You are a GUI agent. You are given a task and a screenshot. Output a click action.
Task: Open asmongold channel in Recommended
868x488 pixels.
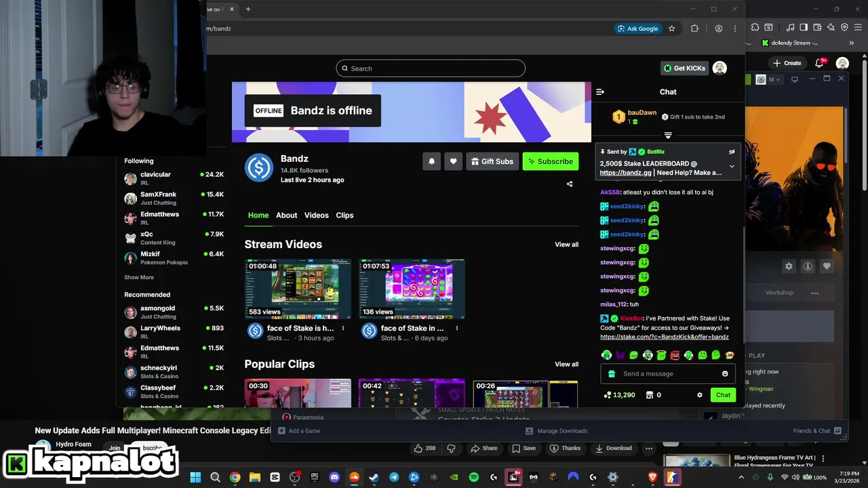[174, 312]
